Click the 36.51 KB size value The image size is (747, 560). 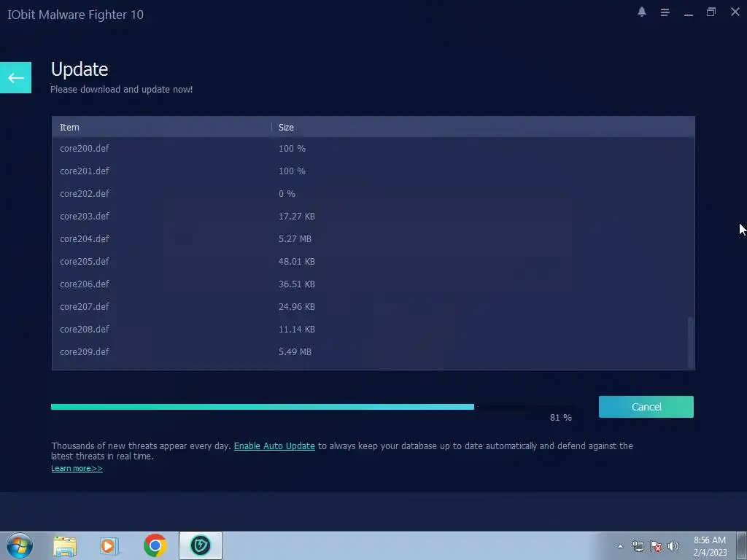(x=296, y=284)
